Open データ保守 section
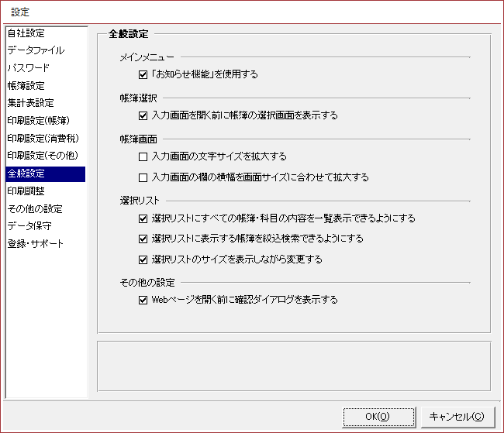Image resolution: width=504 pixels, height=433 pixels. [31, 226]
